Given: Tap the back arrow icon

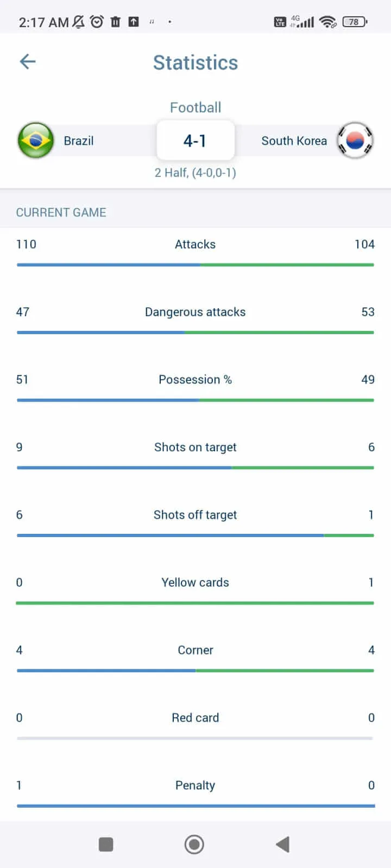Looking at the screenshot, I should click(x=28, y=62).
